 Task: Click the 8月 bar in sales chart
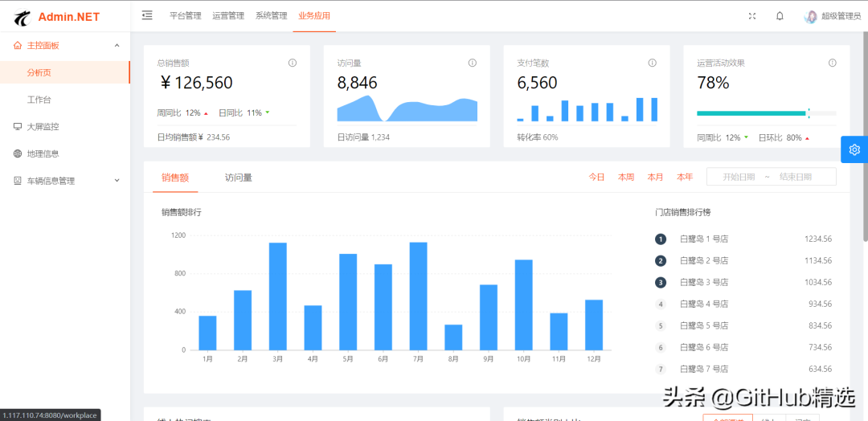453,337
